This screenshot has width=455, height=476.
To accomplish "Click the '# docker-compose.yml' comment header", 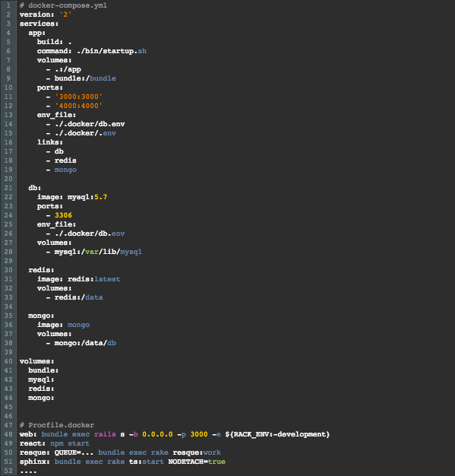I will (63, 5).
